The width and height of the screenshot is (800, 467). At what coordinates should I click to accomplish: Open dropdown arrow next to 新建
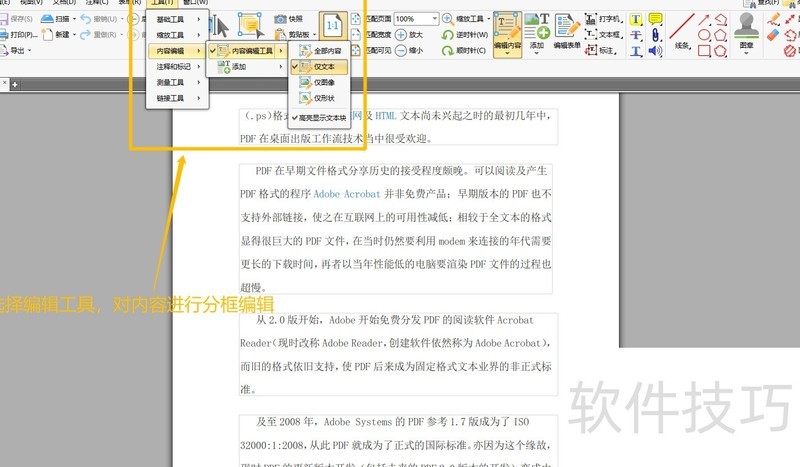pos(74,35)
